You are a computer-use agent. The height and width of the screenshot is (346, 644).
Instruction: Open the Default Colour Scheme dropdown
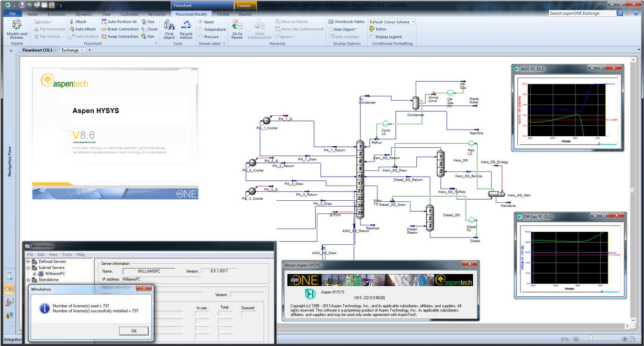(x=392, y=22)
